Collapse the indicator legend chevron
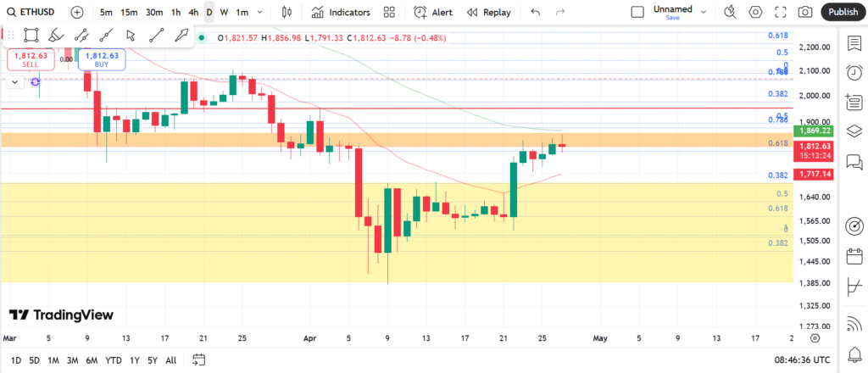 [14, 82]
